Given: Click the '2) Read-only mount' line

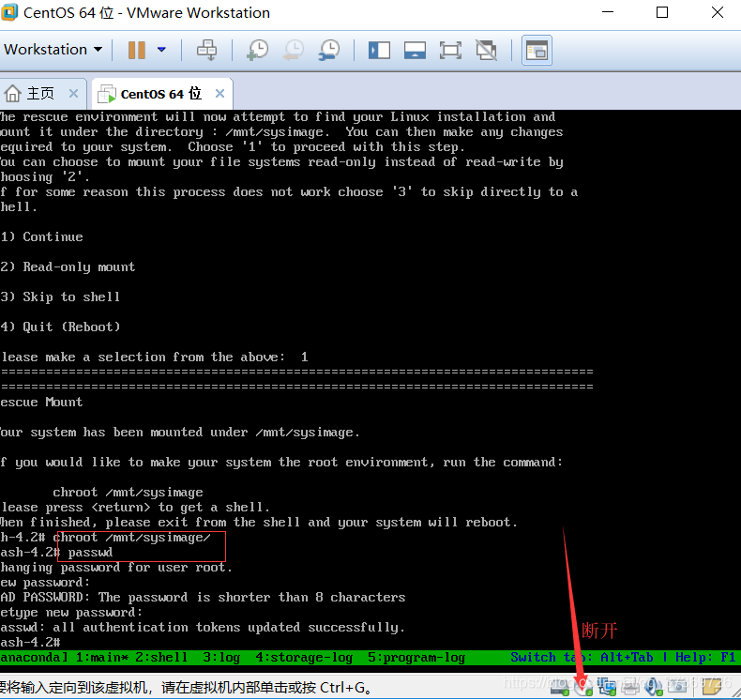Looking at the screenshot, I should coord(68,266).
